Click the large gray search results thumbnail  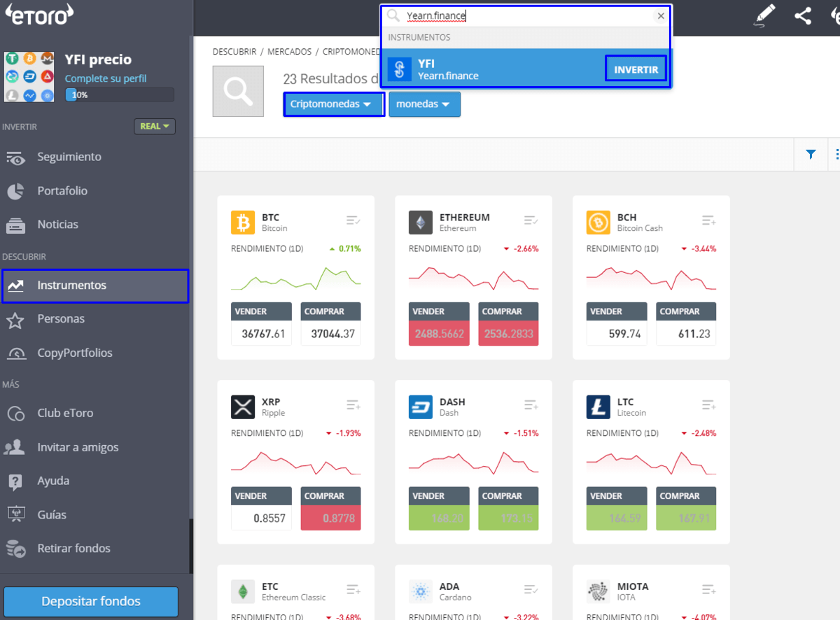(x=238, y=91)
